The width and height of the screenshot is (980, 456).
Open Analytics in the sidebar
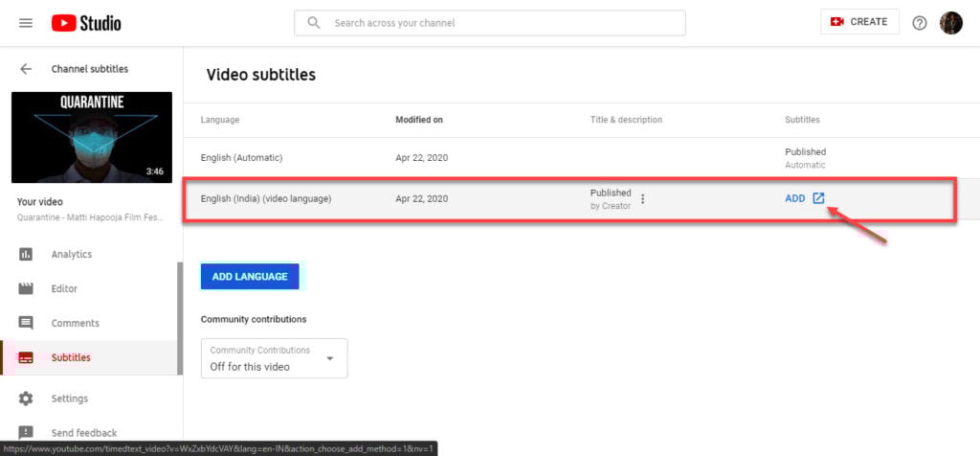coord(89,254)
